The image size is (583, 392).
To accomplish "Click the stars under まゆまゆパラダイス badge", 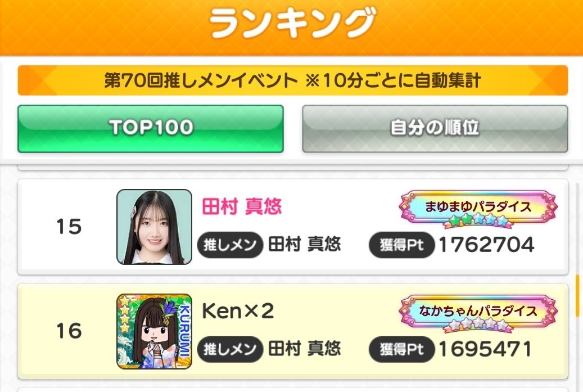I will click(478, 221).
